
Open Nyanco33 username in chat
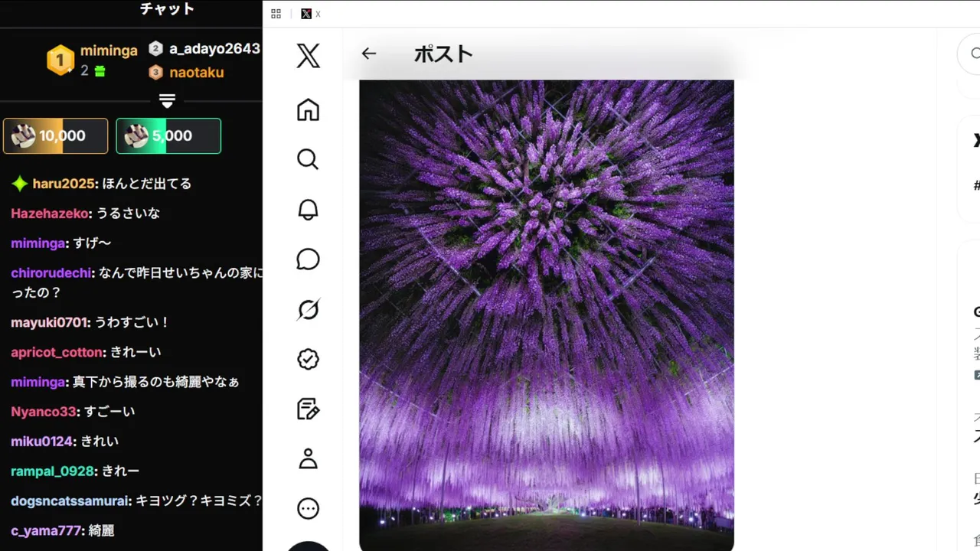[44, 412]
